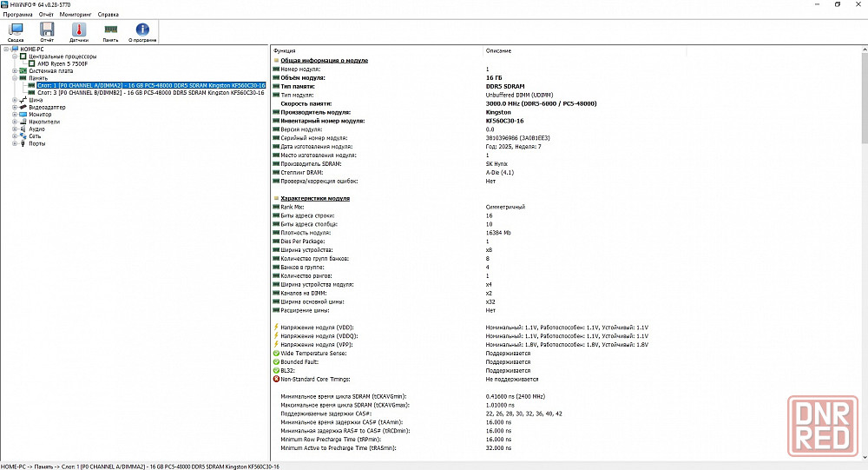Click the Шина bus icon in tree

point(23,100)
